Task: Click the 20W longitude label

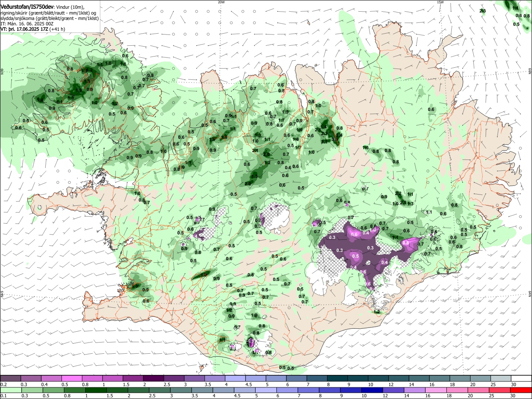Action: tap(221, 2)
